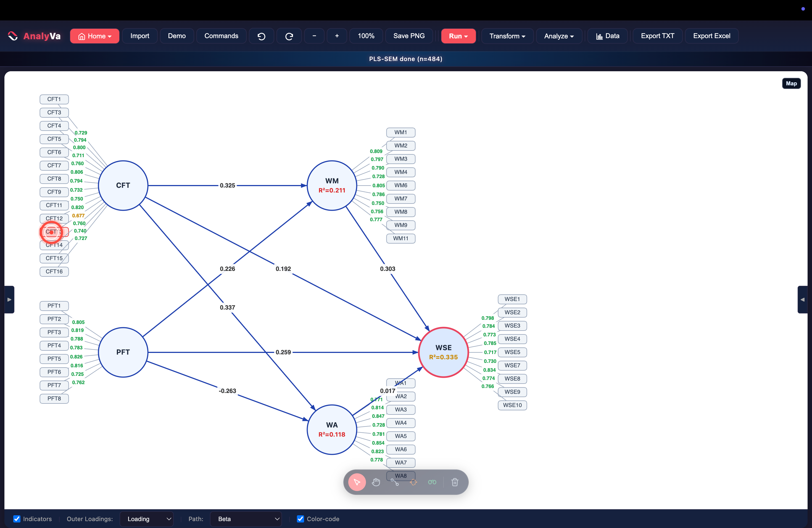Export results to Excel
812x528 pixels.
click(x=712, y=36)
